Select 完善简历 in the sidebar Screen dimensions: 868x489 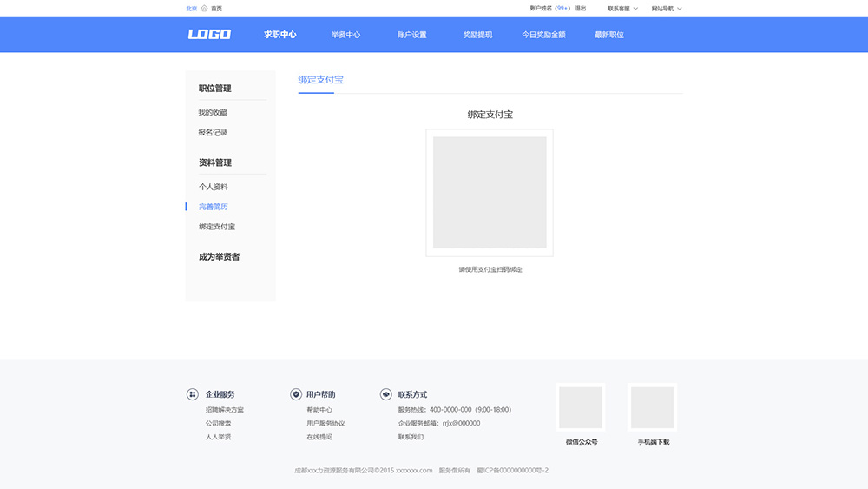214,207
